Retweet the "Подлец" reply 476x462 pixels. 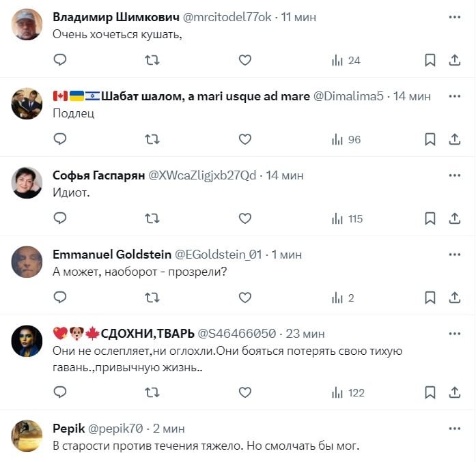point(152,139)
